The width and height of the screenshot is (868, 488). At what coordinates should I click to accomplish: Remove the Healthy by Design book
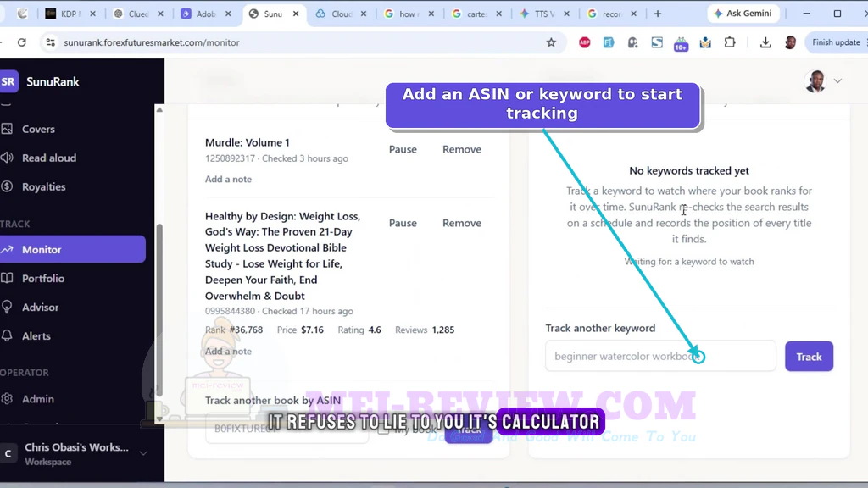[462, 223]
